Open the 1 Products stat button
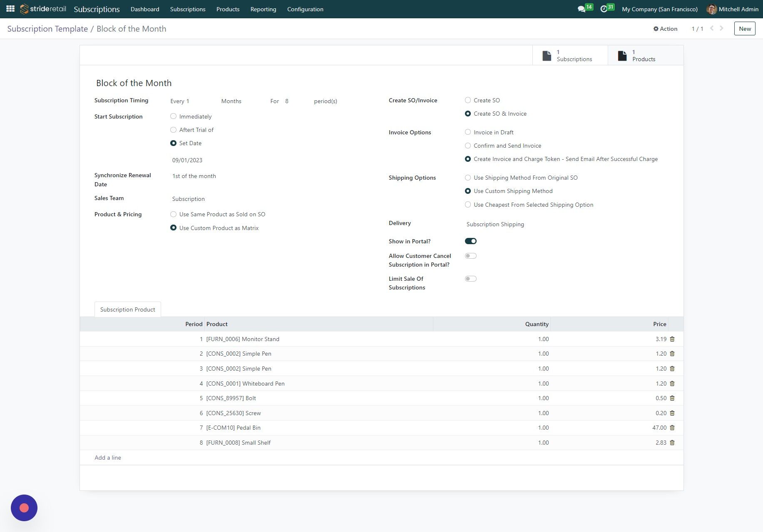Screen dimensions: 763x532 click(x=646, y=55)
